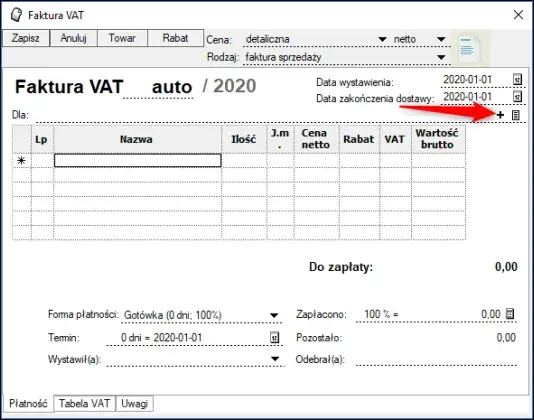Click the Cena netto column header
Viewport: 534px width, 420px height.
coord(316,139)
